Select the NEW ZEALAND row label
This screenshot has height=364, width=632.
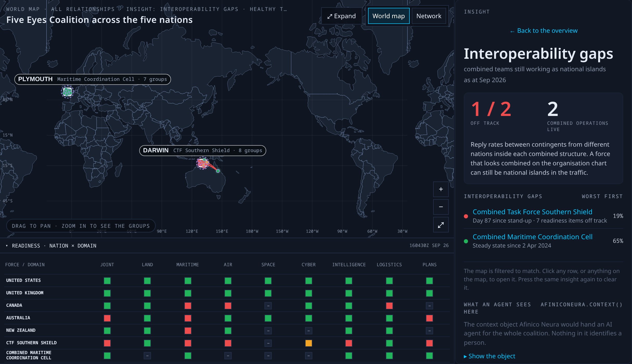point(21,330)
